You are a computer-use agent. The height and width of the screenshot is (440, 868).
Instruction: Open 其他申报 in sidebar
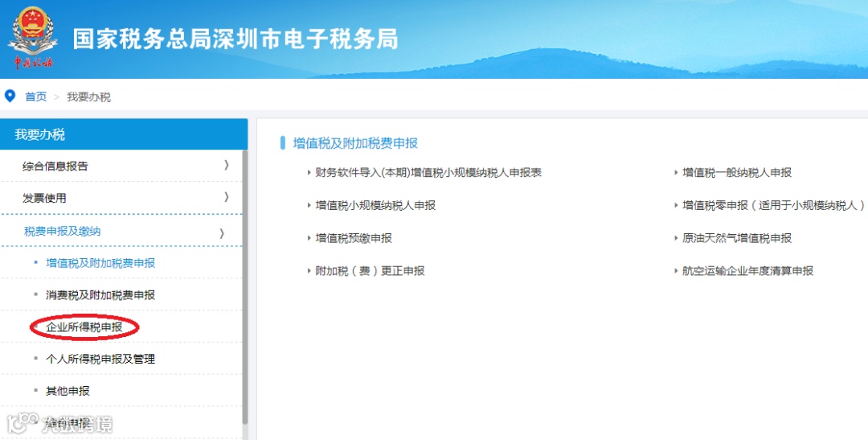[x=68, y=391]
